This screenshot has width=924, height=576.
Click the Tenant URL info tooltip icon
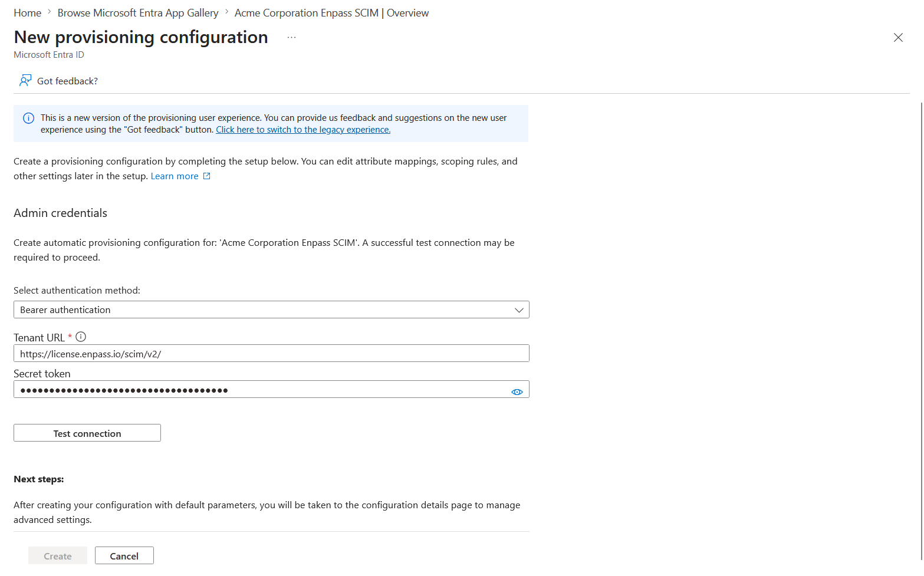point(81,337)
